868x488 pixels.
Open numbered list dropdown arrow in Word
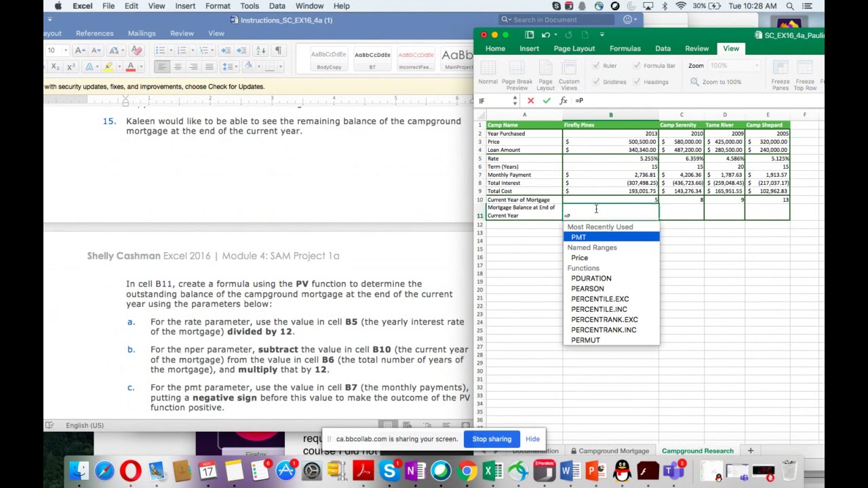pyautogui.click(x=192, y=51)
